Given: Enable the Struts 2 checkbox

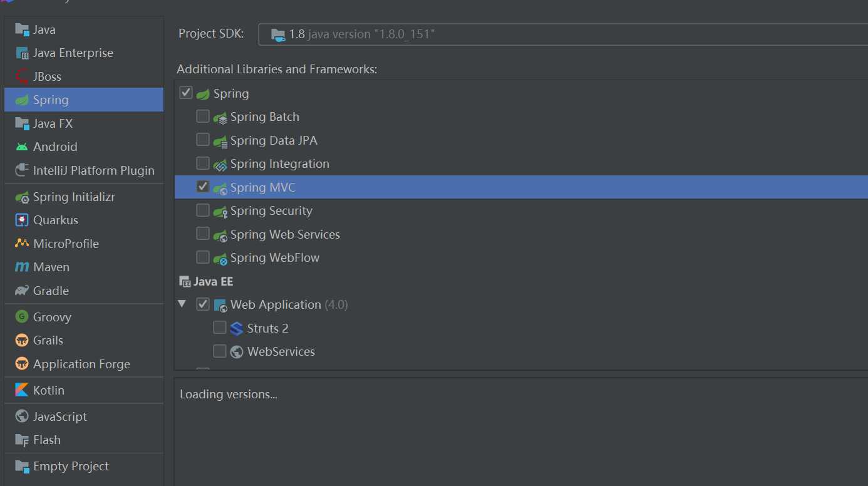Looking at the screenshot, I should 220,327.
